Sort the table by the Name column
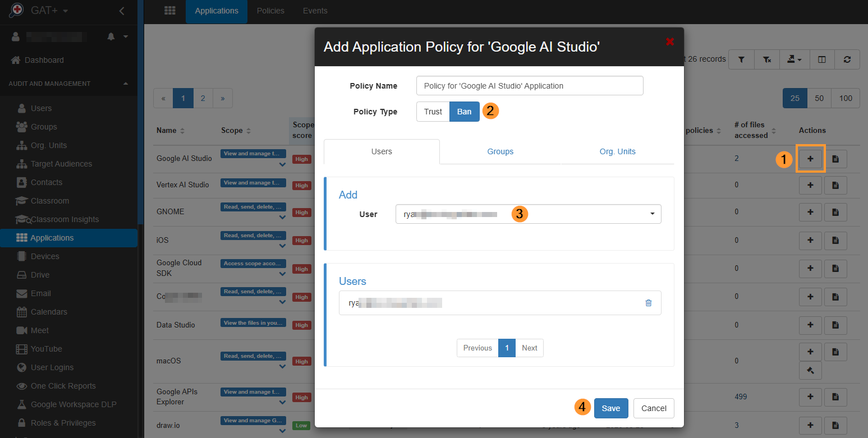Screen dimensions: 868x438 pyautogui.click(x=171, y=130)
